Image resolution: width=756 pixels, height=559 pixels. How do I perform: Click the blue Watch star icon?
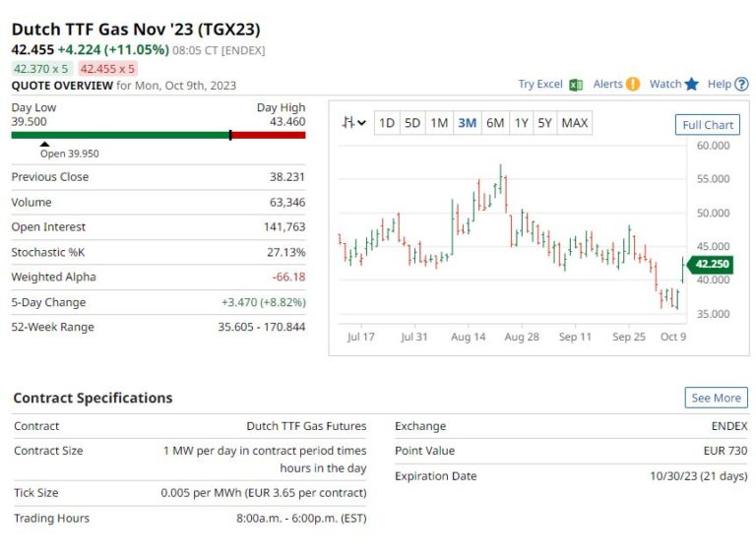(x=692, y=85)
